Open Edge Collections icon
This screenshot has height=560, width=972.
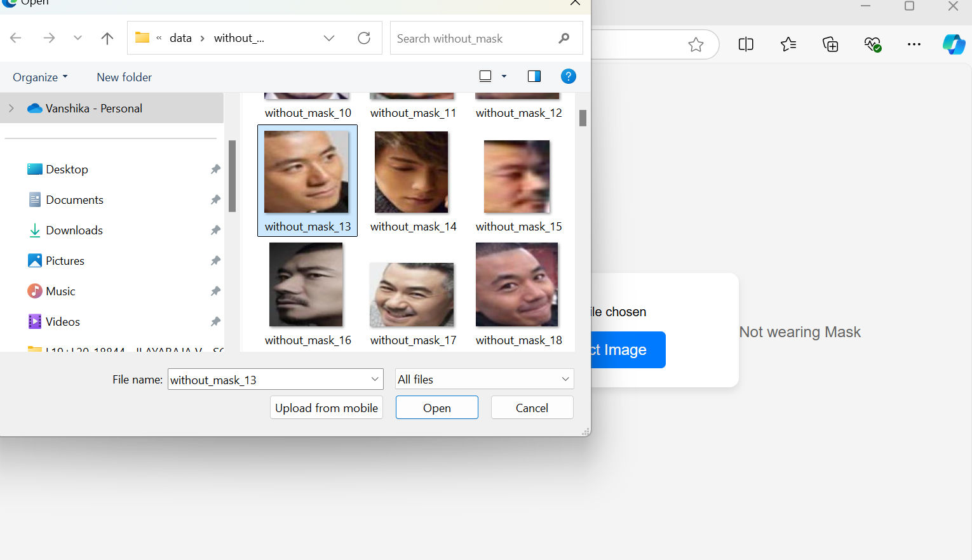(x=830, y=44)
